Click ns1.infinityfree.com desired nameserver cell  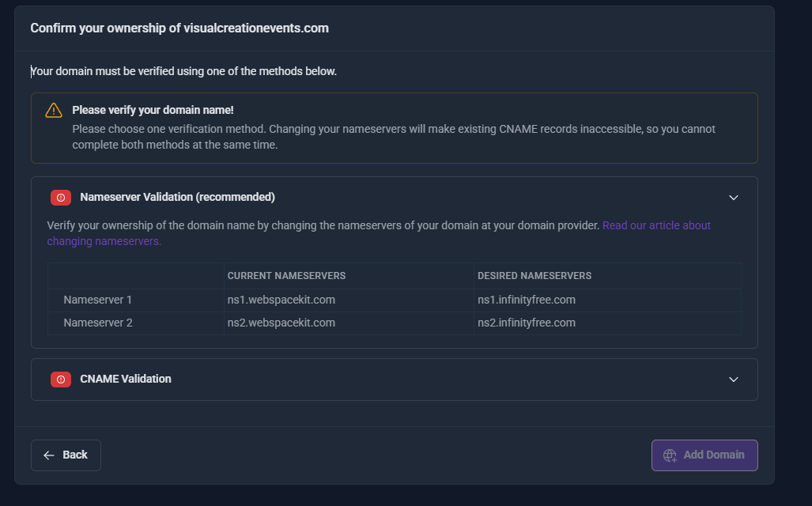[x=526, y=300]
